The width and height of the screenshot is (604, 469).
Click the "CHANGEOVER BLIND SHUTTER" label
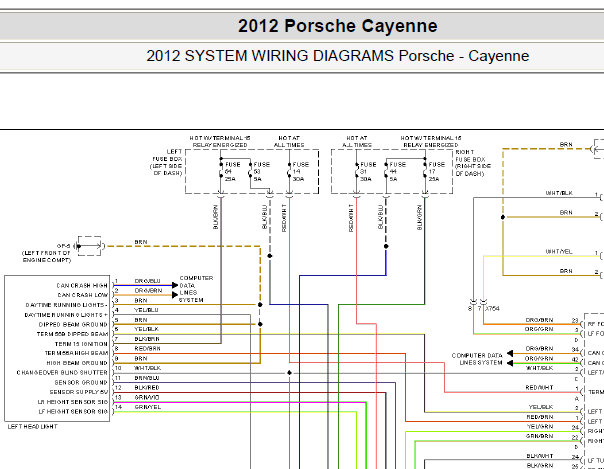62,373
